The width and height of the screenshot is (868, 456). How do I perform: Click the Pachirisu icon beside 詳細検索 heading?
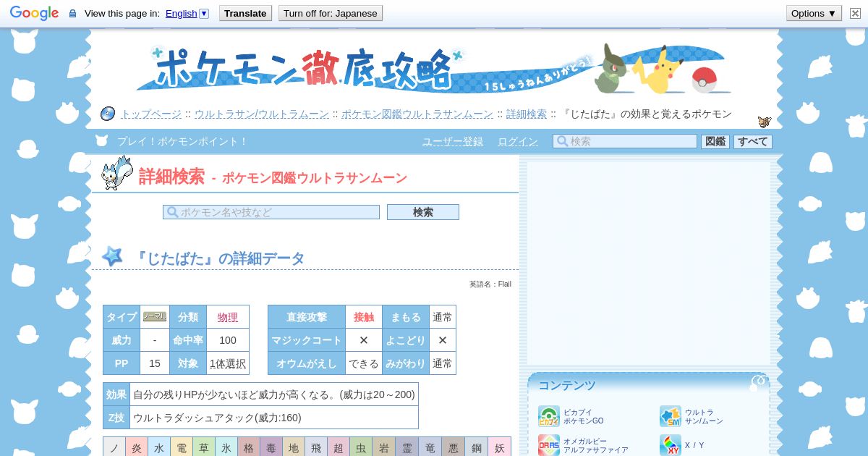117,173
